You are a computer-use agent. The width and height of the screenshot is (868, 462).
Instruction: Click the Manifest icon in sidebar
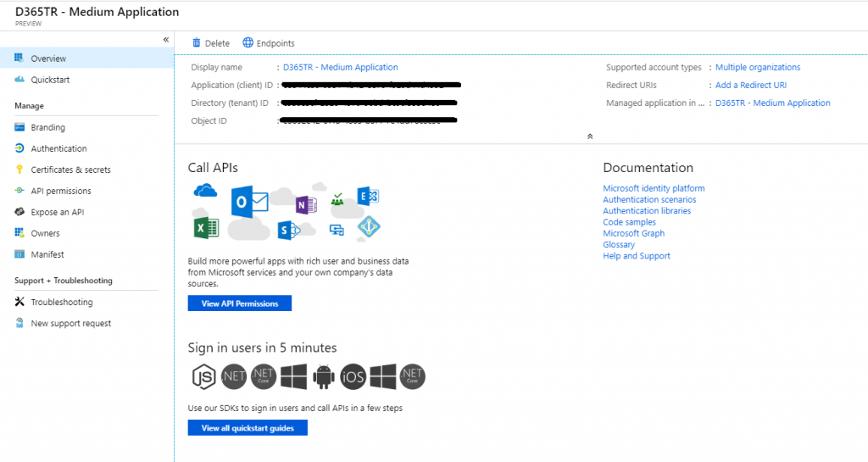(x=19, y=254)
